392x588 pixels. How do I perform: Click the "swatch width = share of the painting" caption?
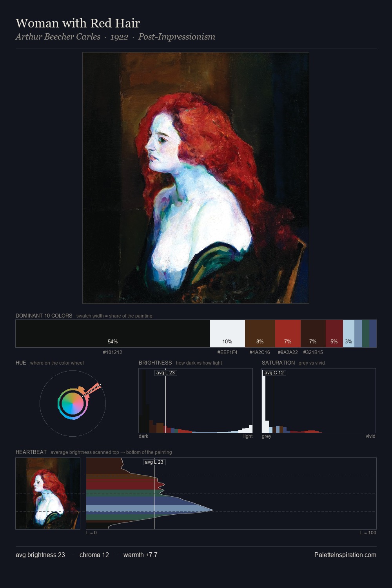[x=114, y=316]
